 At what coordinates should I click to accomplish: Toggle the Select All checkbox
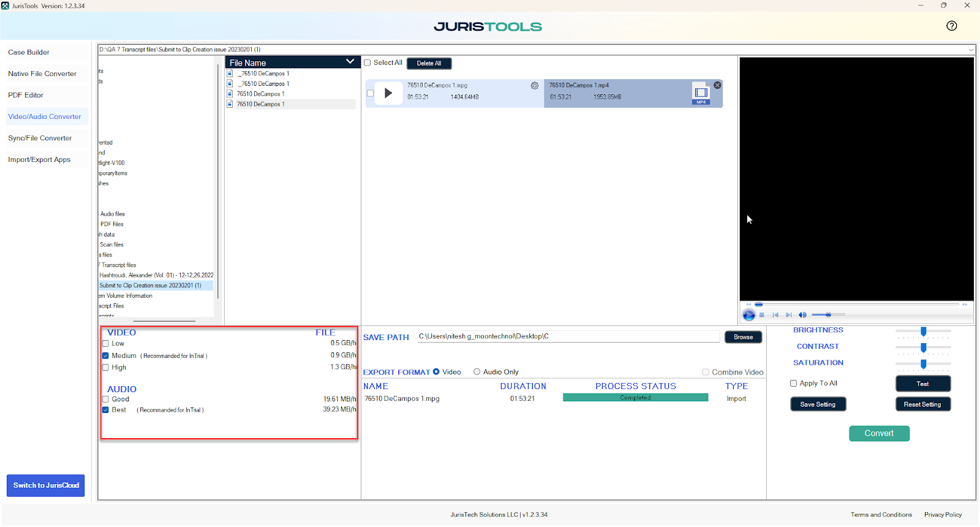pos(367,63)
